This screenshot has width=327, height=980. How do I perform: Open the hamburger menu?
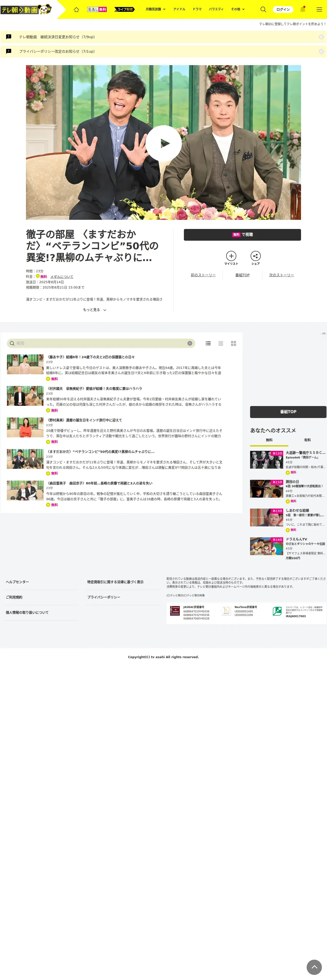319,9
